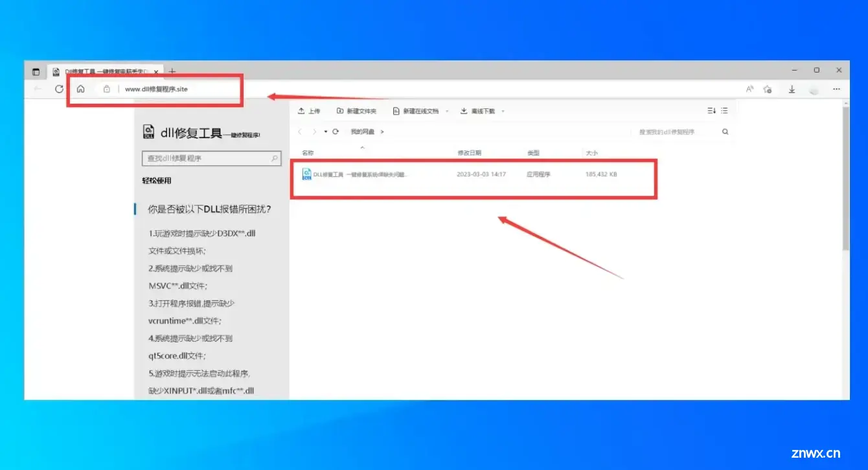
Task: Click the browser back arrow
Action: 38,89
